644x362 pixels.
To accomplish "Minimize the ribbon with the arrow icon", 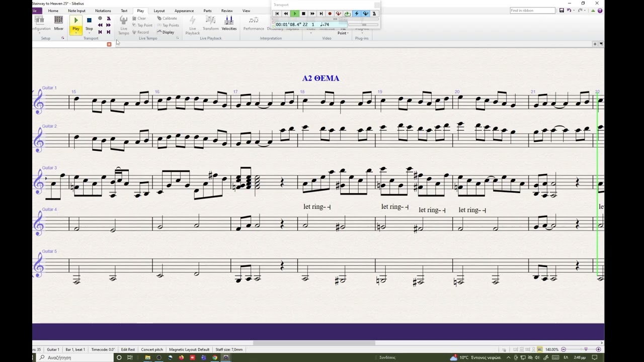I will click(593, 11).
